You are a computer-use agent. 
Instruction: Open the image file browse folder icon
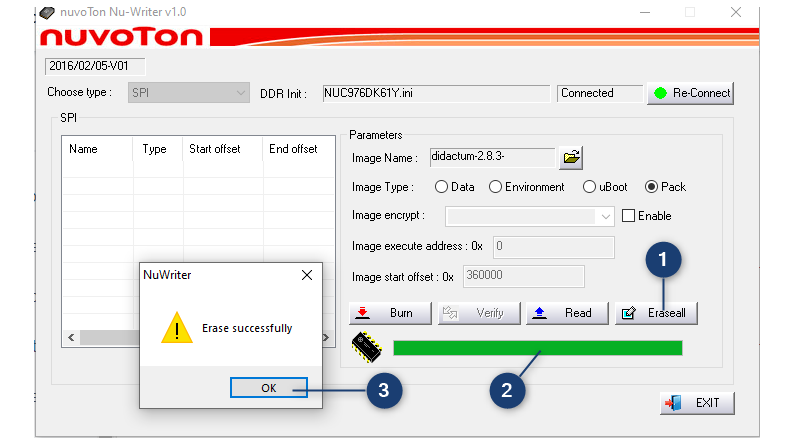click(x=571, y=157)
